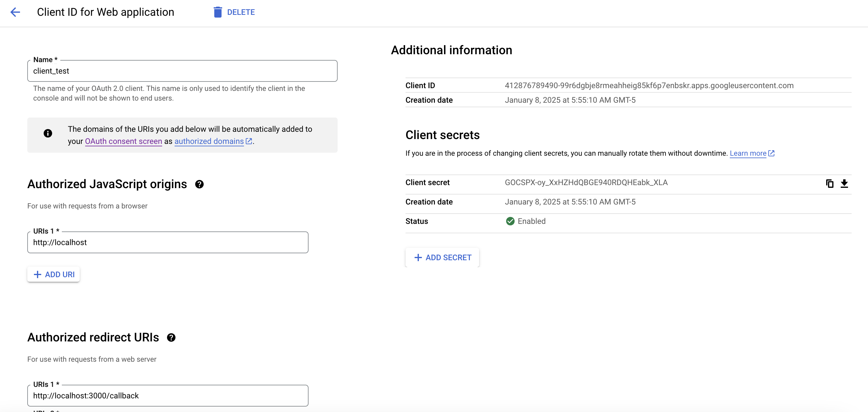
Task: Click the trash icon to delete the client
Action: 218,12
